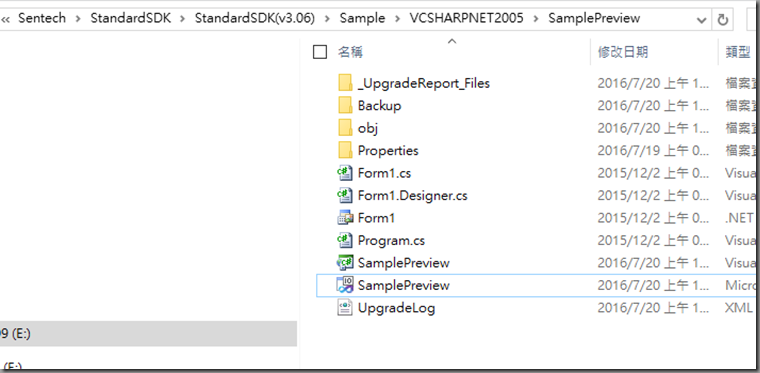The image size is (760, 373).
Task: Select the Backup folder icon
Action: click(345, 106)
